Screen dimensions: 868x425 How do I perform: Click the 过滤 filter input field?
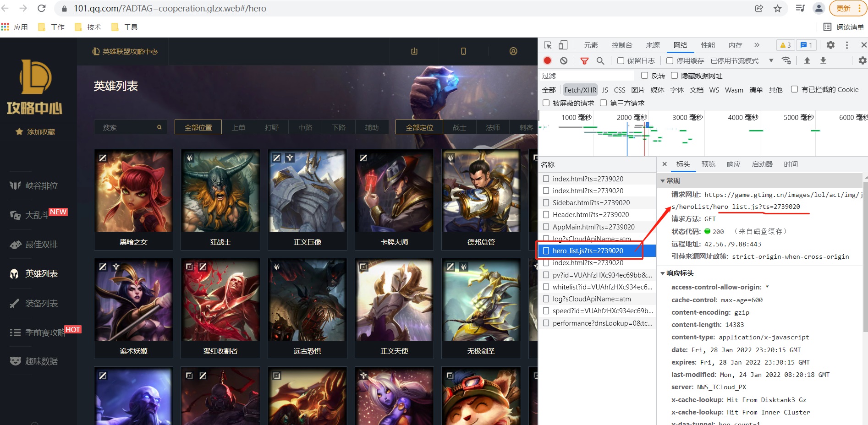(x=587, y=76)
